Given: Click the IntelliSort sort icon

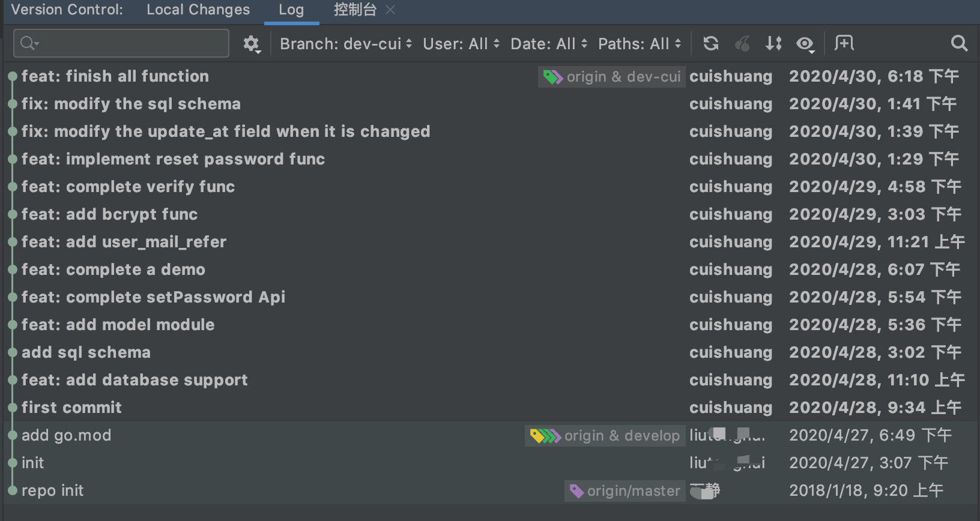Looking at the screenshot, I should [x=773, y=43].
